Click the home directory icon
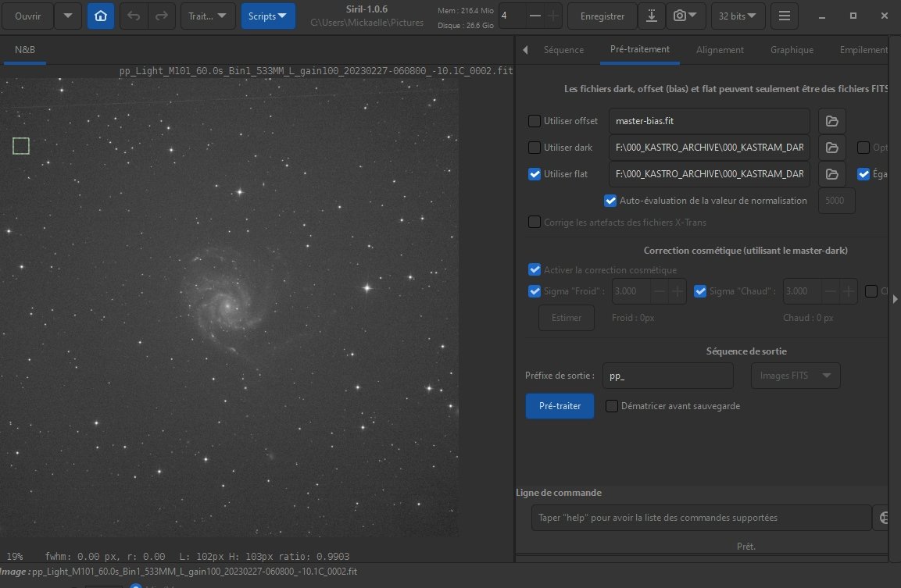This screenshot has width=901, height=588. 101,16
